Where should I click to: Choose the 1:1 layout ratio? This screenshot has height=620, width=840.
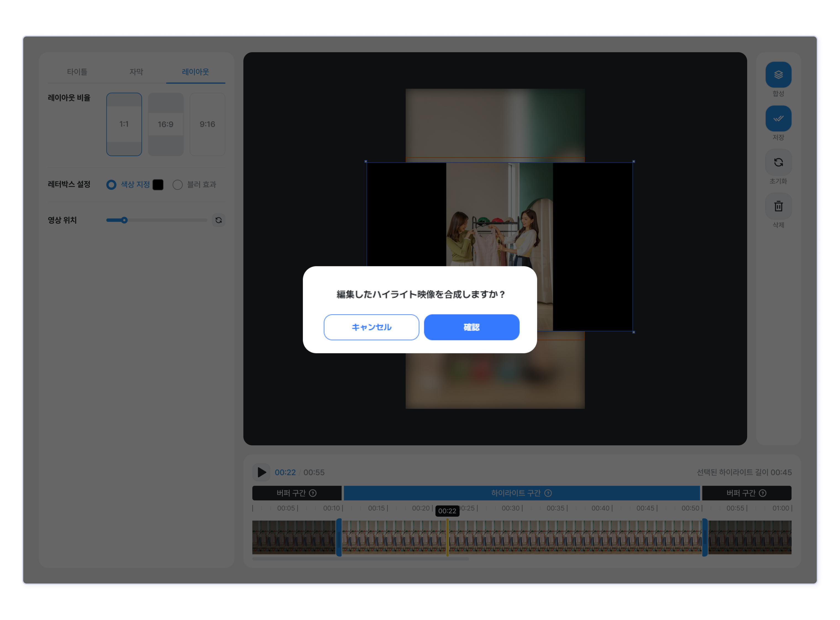click(x=124, y=124)
